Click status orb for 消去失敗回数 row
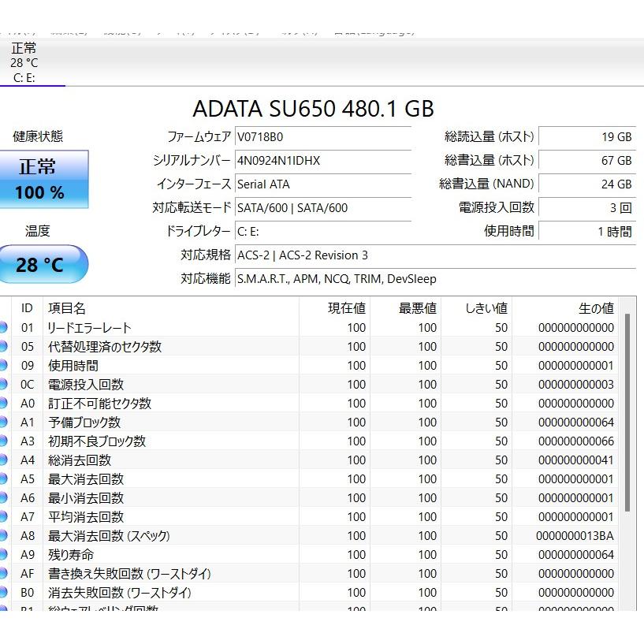This screenshot has width=644, height=644. [2, 593]
